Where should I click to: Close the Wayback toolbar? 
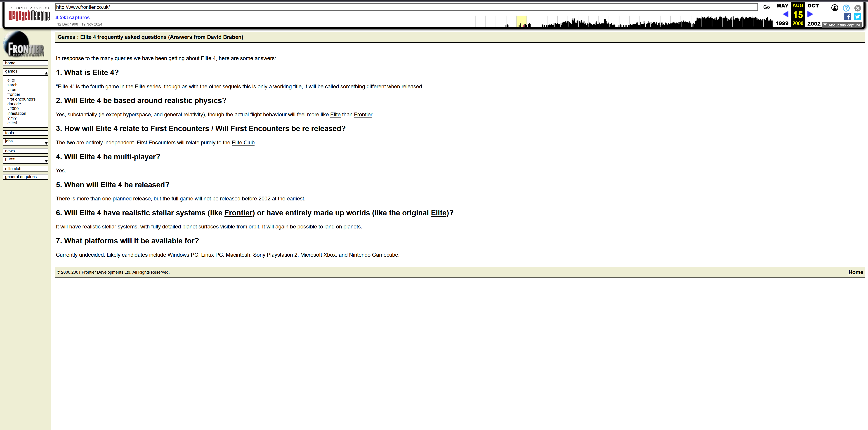tap(857, 8)
